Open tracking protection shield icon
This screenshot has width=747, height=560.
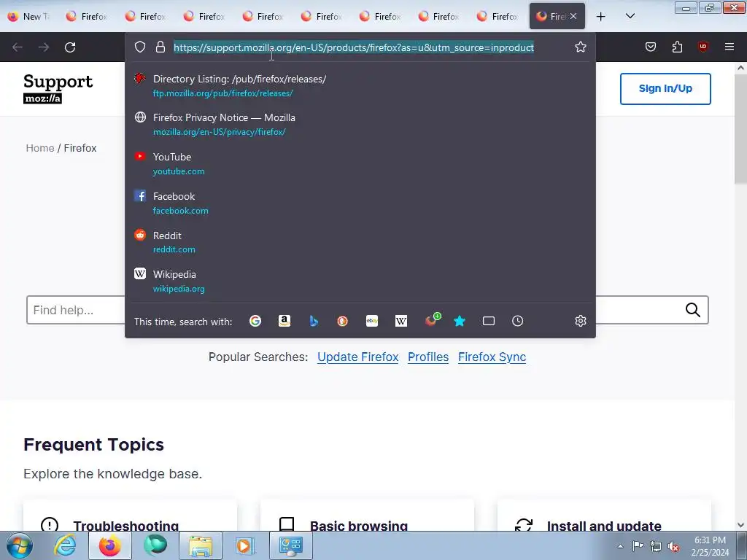pos(139,47)
